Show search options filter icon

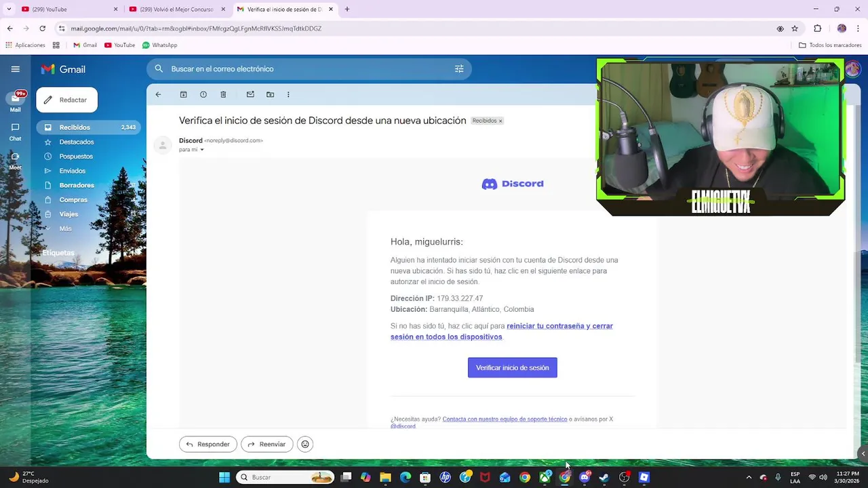459,68
